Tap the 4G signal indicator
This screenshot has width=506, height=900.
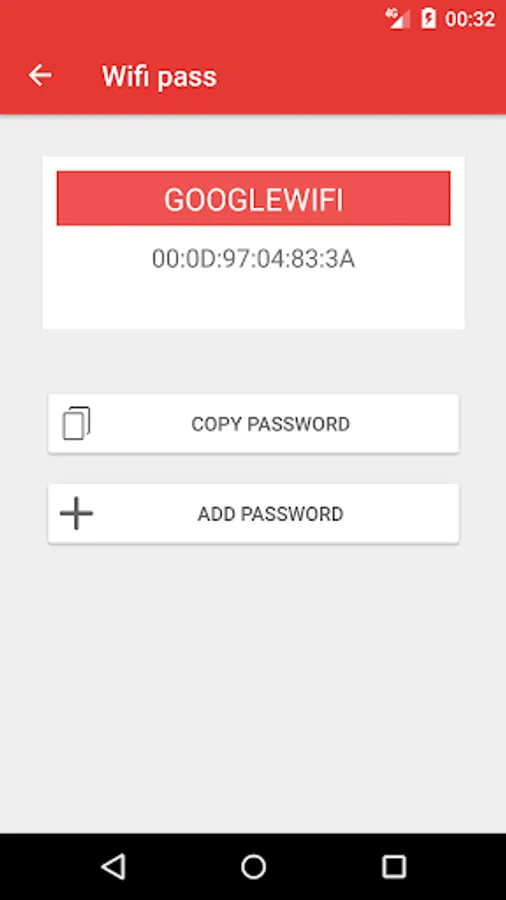[398, 18]
